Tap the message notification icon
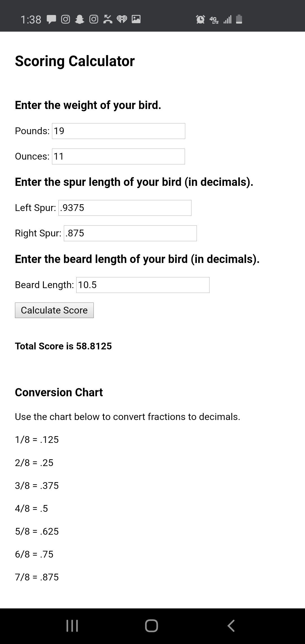The width and height of the screenshot is (305, 644). click(51, 19)
